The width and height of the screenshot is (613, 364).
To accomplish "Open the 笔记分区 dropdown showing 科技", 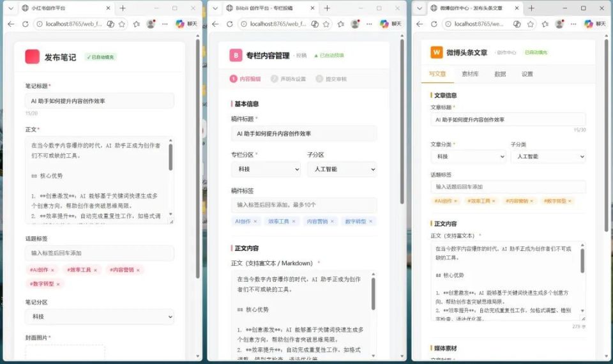I will 100,317.
